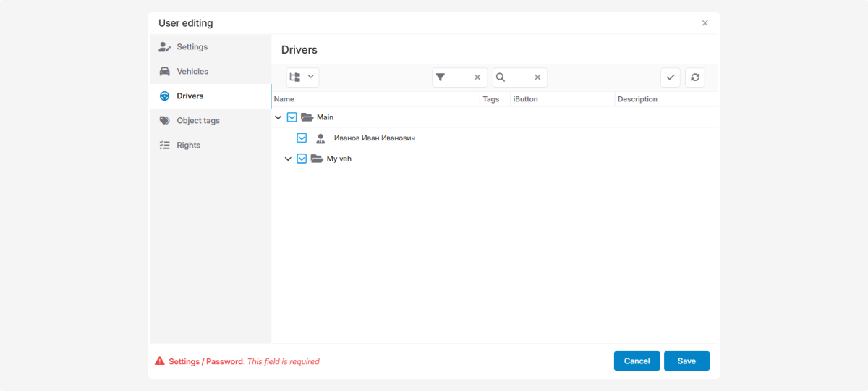Click the tree view mode icon
This screenshot has width=868, height=391.
pos(295,77)
